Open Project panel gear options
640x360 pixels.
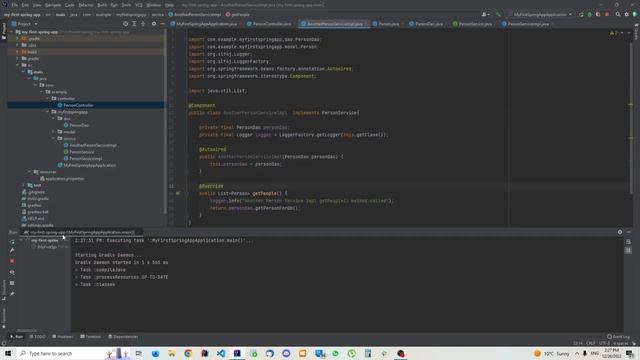click(154, 24)
